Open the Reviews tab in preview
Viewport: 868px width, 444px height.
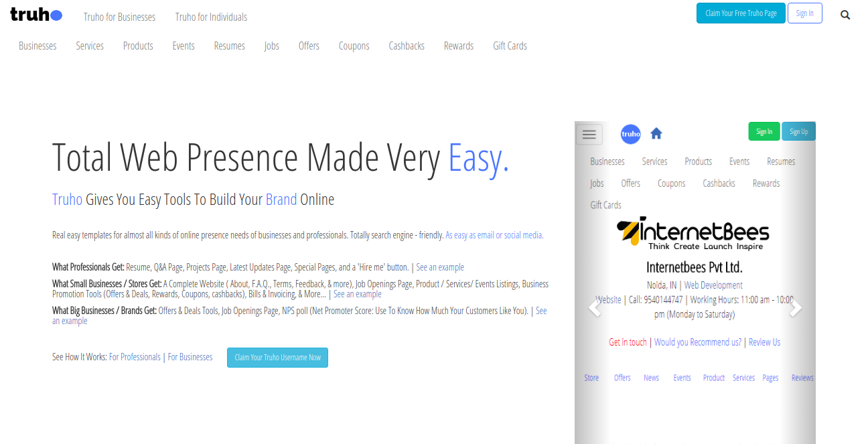pos(802,378)
